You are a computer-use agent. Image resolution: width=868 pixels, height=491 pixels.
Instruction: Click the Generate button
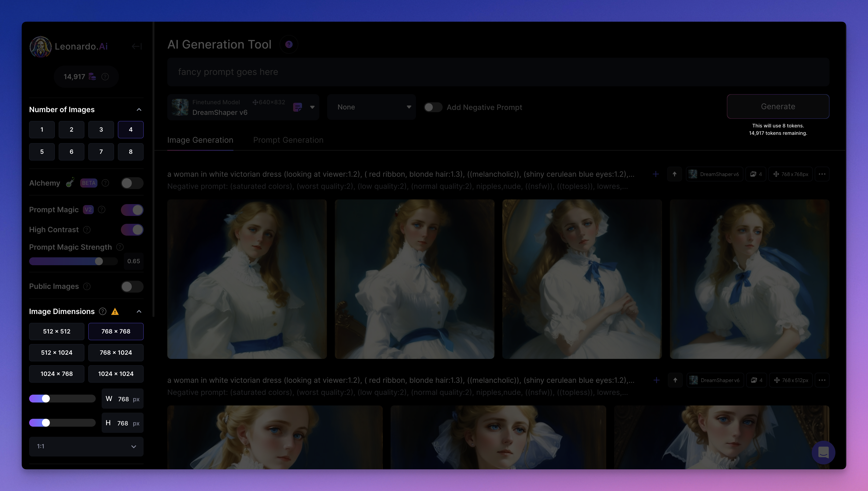click(778, 106)
